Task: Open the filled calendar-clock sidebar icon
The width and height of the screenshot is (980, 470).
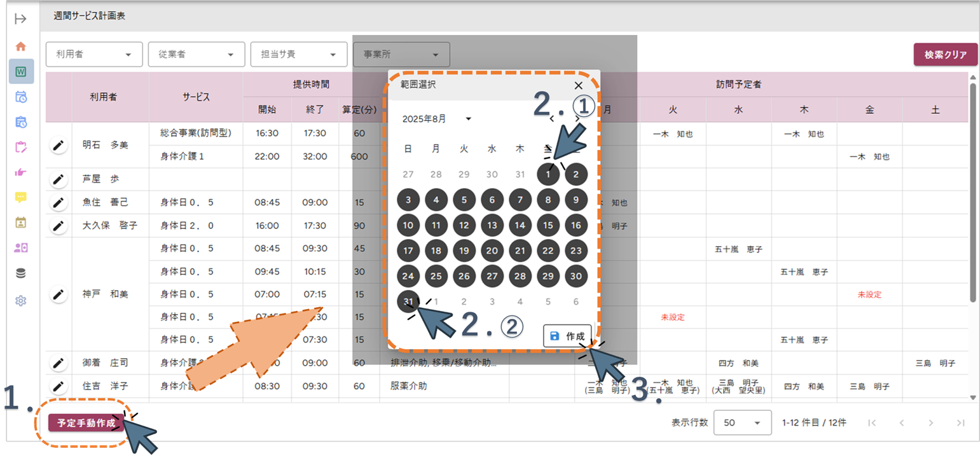Action: 20,122
